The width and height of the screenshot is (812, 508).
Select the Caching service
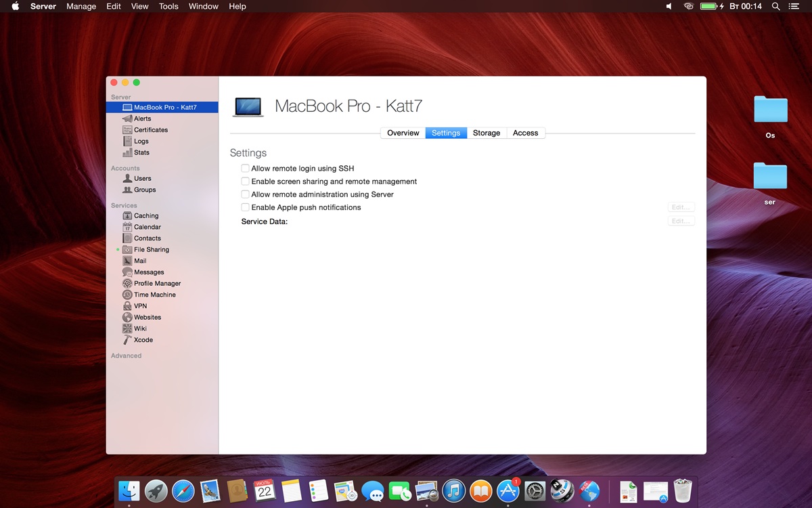[141, 216]
